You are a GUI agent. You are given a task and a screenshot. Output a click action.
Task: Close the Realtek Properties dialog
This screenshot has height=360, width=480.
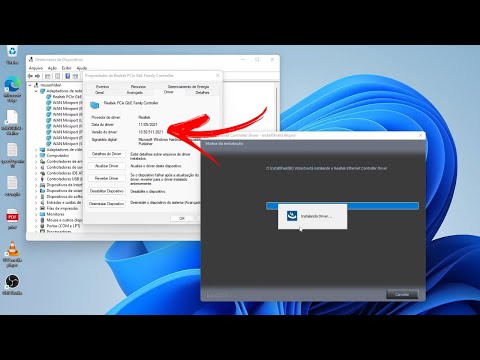point(218,76)
